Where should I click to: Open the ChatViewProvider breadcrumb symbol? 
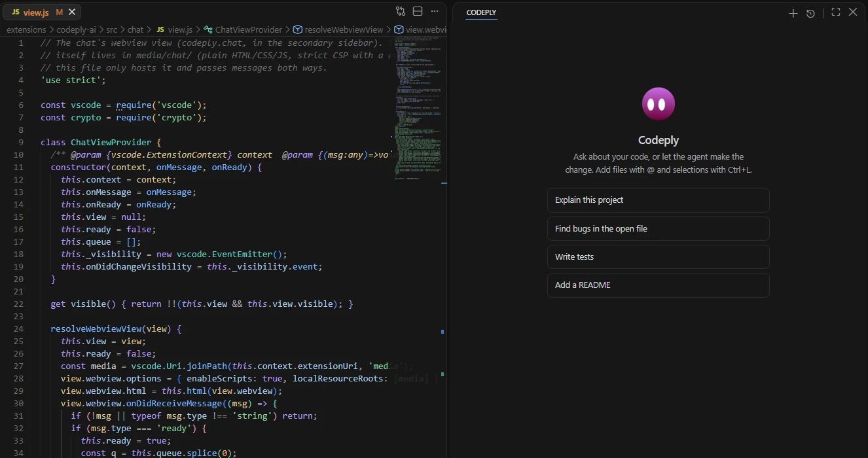(x=248, y=29)
